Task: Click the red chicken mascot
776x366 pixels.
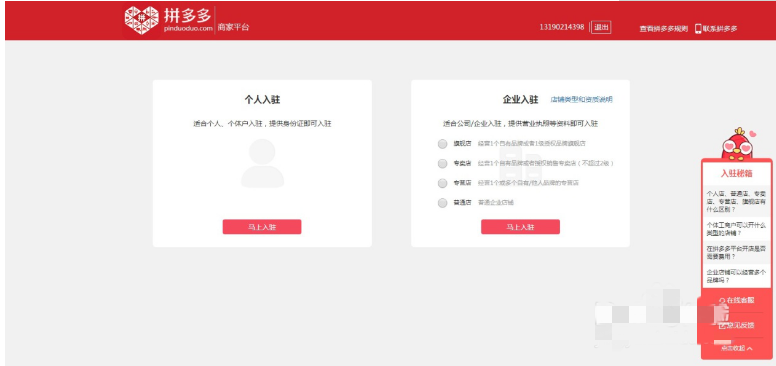Action: tap(737, 144)
